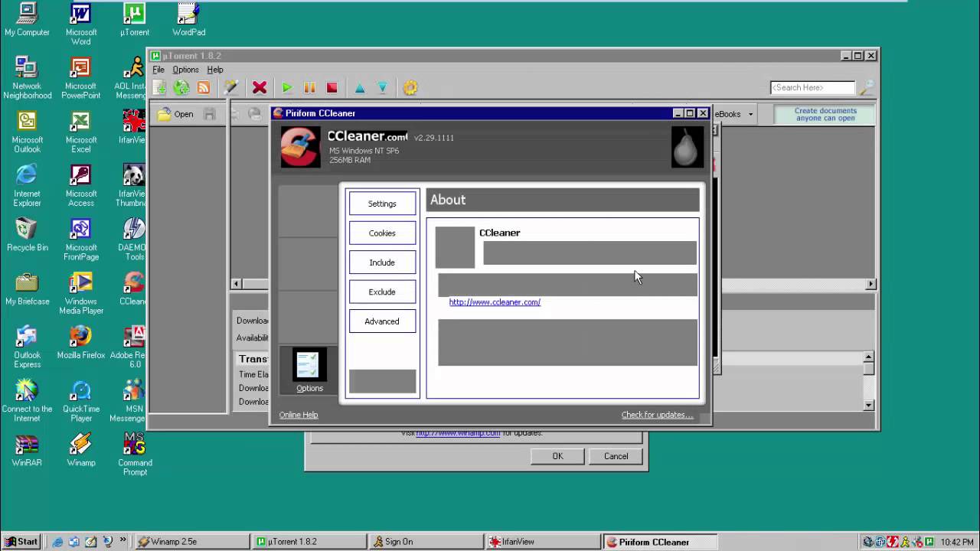
Task: Open My Computer desktop icon
Action: pos(27,20)
